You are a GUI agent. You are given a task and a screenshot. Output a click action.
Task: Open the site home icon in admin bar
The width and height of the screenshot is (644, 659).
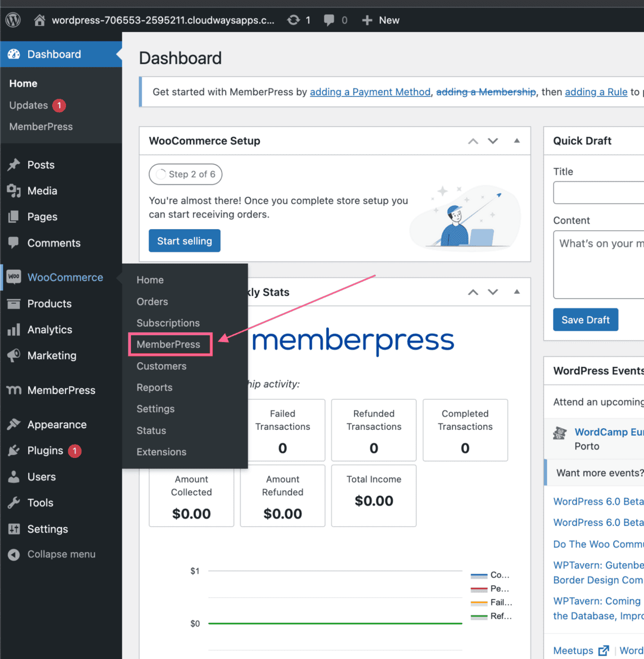click(39, 20)
